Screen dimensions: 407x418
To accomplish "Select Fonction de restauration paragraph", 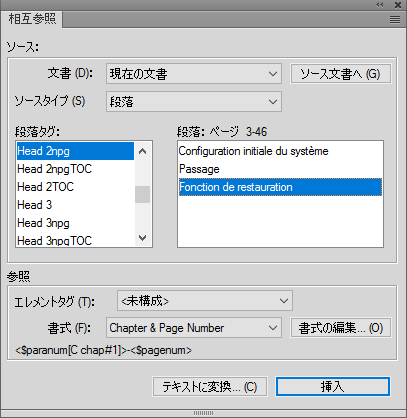I will coord(280,187).
